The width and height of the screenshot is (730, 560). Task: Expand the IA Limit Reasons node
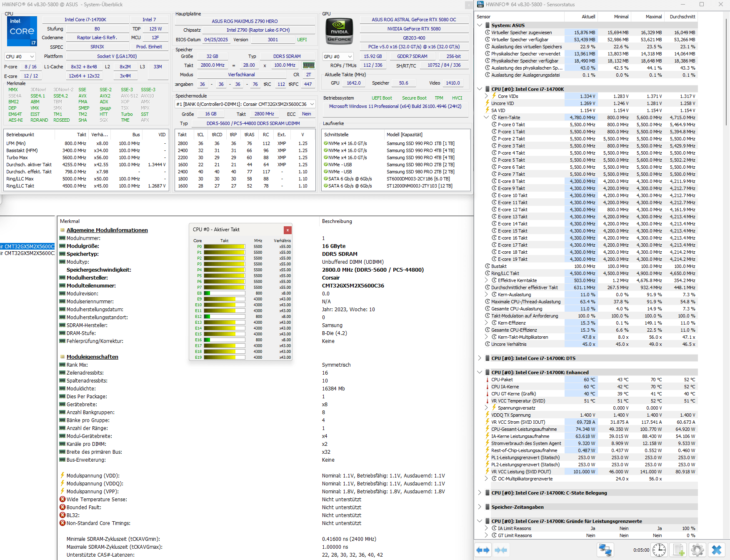(486, 528)
